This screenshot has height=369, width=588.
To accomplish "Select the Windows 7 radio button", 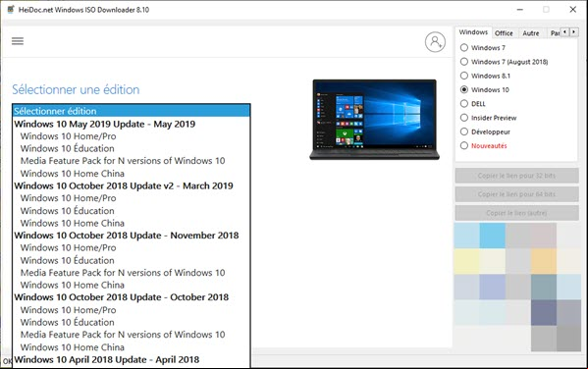I will click(x=464, y=48).
